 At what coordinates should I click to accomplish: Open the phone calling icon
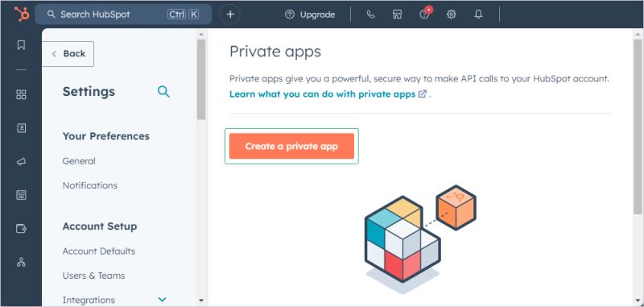click(x=371, y=15)
